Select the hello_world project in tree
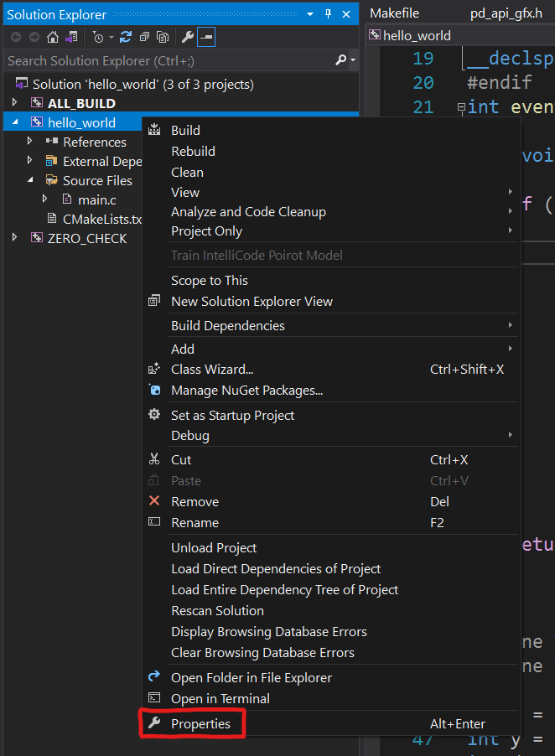This screenshot has width=555, height=756. point(81,123)
